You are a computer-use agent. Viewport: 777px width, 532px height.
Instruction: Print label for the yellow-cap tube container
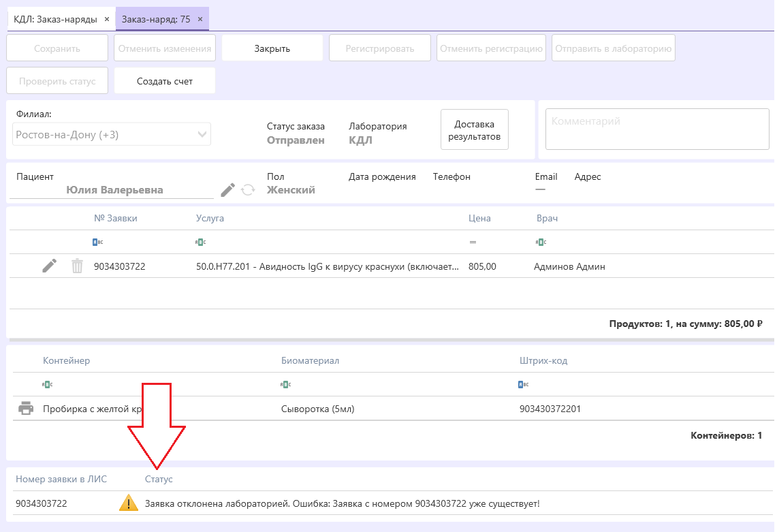[x=26, y=409]
